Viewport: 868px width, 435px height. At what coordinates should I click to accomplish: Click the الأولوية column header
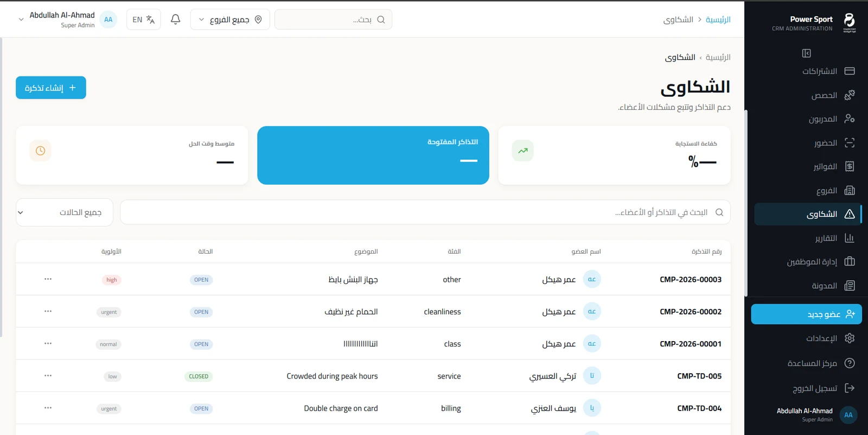(111, 251)
